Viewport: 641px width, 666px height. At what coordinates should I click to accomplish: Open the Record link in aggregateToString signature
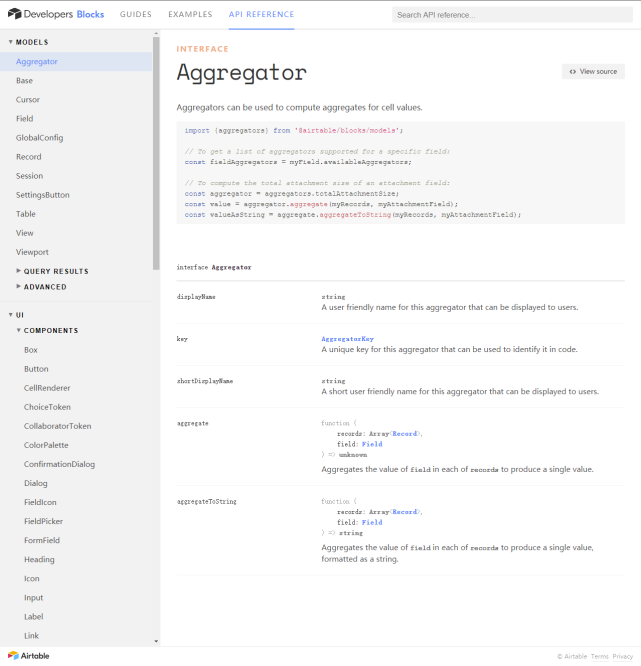click(404, 512)
